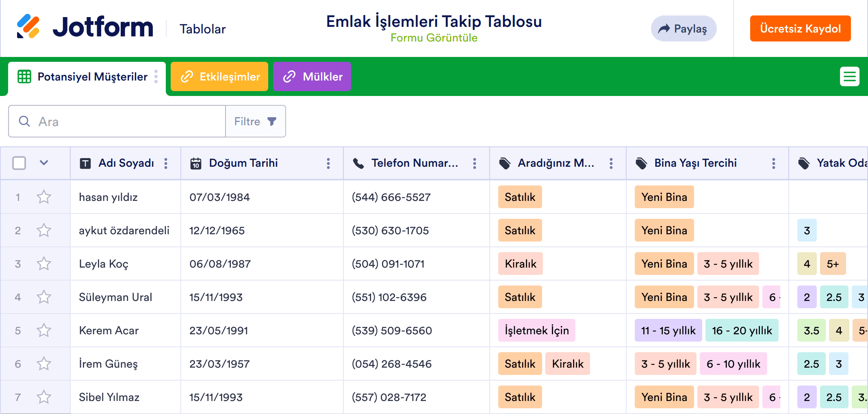
Task: Open the green hamburger menu icon
Action: pos(849,76)
